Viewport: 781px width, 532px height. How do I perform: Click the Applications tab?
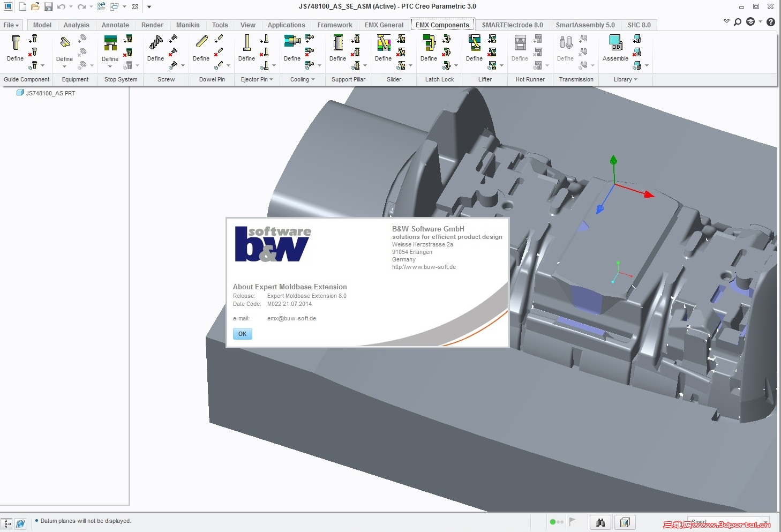pos(287,25)
